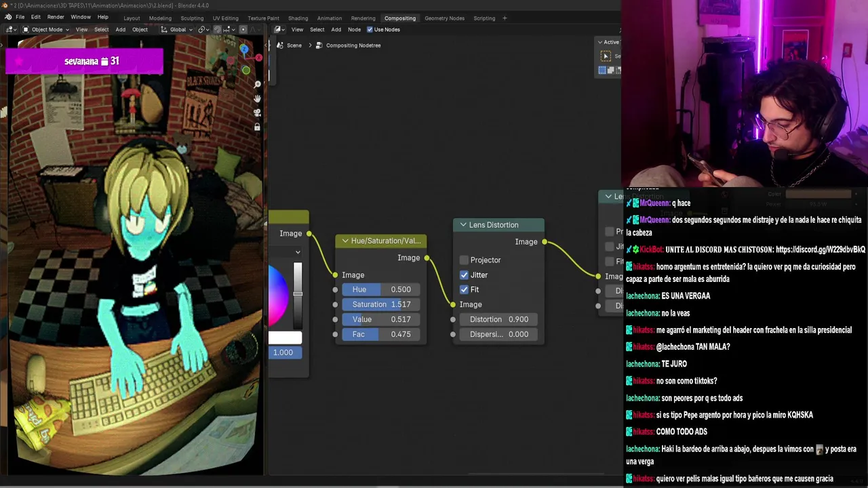This screenshot has height=488, width=868.
Task: Click the hand pan-view gizmo icon
Action: click(x=257, y=98)
